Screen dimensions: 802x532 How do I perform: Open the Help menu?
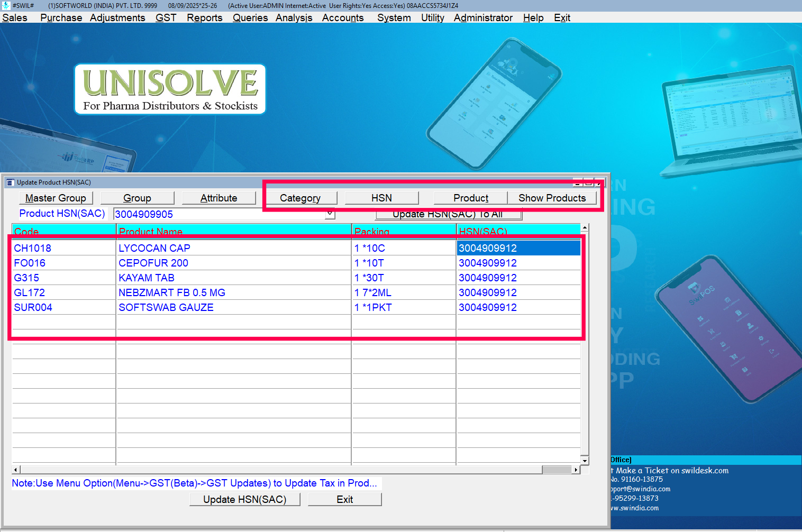pyautogui.click(x=533, y=17)
